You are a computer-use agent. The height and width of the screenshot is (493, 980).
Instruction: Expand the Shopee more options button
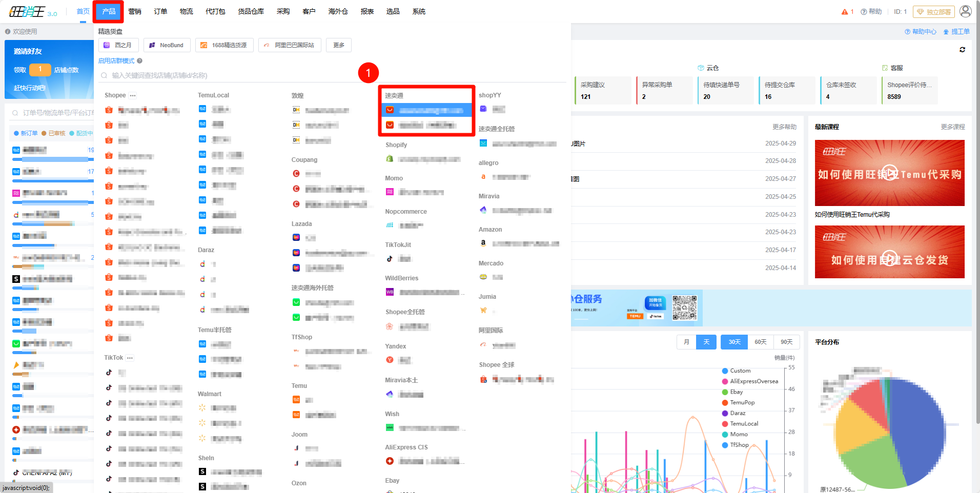(133, 96)
